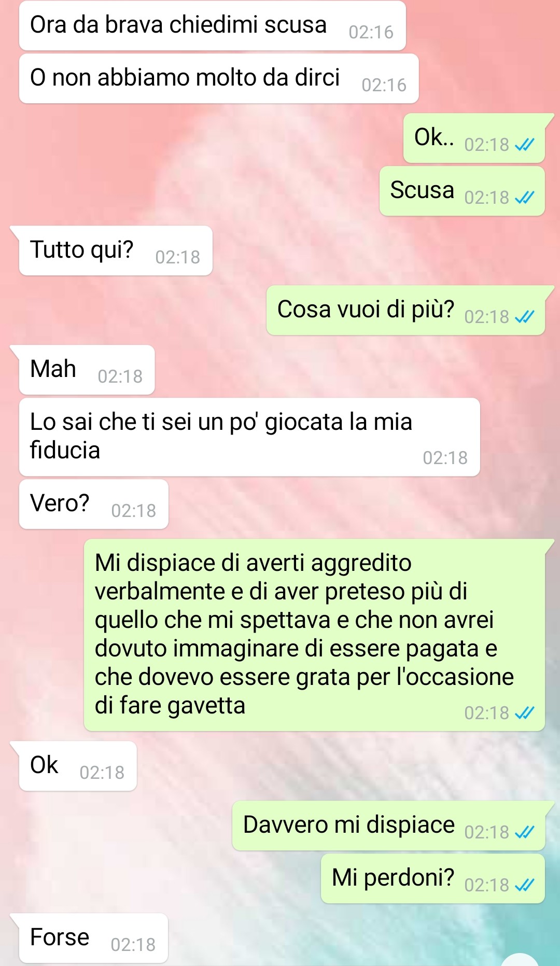The height and width of the screenshot is (966, 560).
Task: Select the 'O non abbiamo molto da dirci' message
Action: (x=219, y=78)
